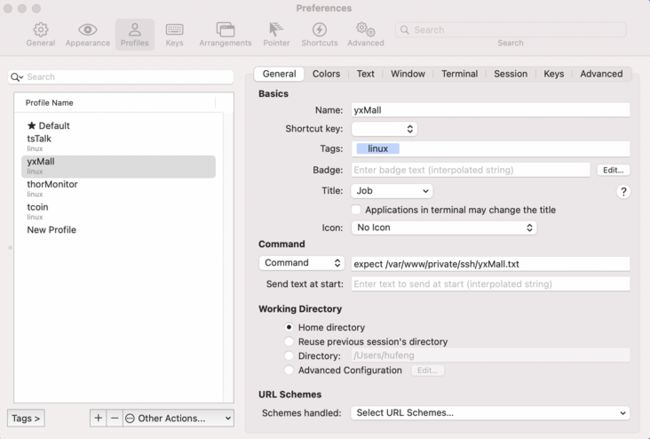Open the Icon No Icon dropdown
Screen dimensions: 650x439
444,228
